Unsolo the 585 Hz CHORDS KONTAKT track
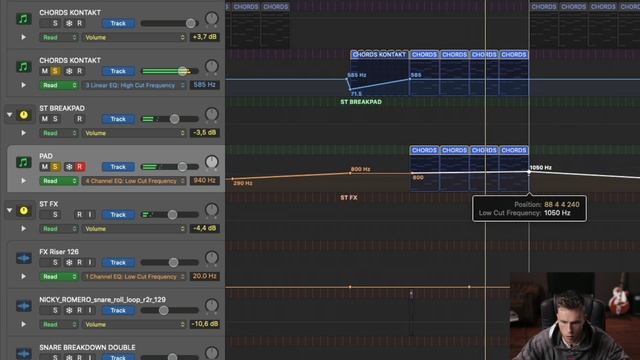Viewport: 640px width, 360px height. (x=55, y=71)
